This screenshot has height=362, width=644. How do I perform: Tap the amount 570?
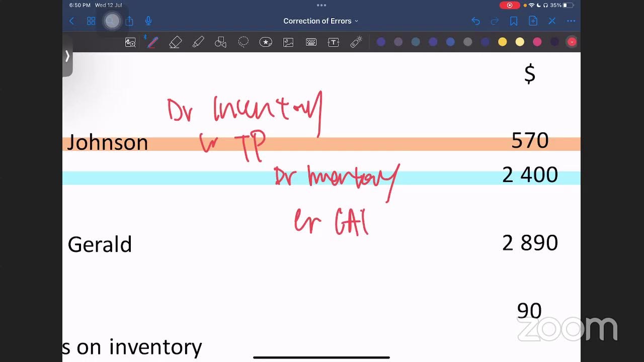pyautogui.click(x=530, y=141)
